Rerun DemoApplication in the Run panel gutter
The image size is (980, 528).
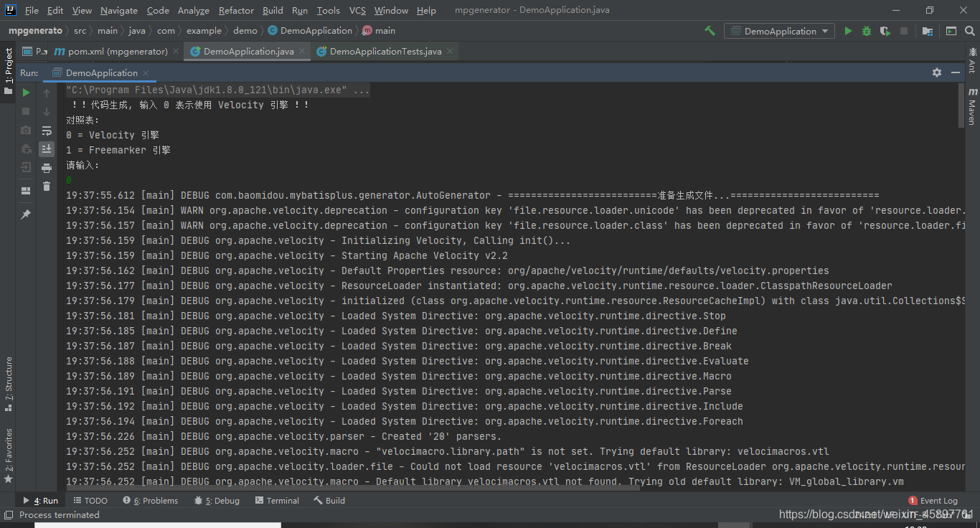(26, 93)
